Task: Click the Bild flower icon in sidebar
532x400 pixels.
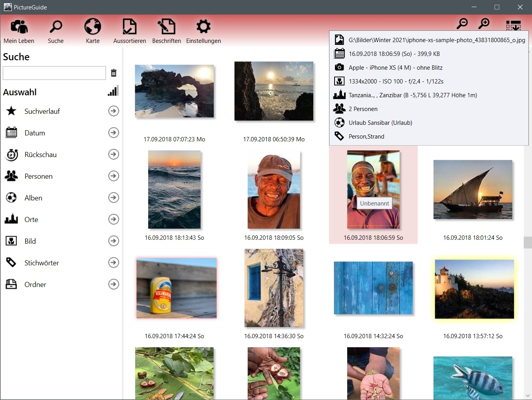Action: [11, 241]
